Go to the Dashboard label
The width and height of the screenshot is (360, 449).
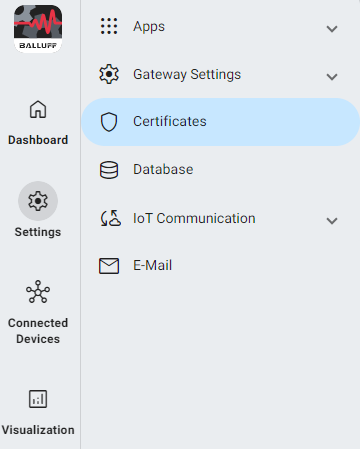point(38,140)
